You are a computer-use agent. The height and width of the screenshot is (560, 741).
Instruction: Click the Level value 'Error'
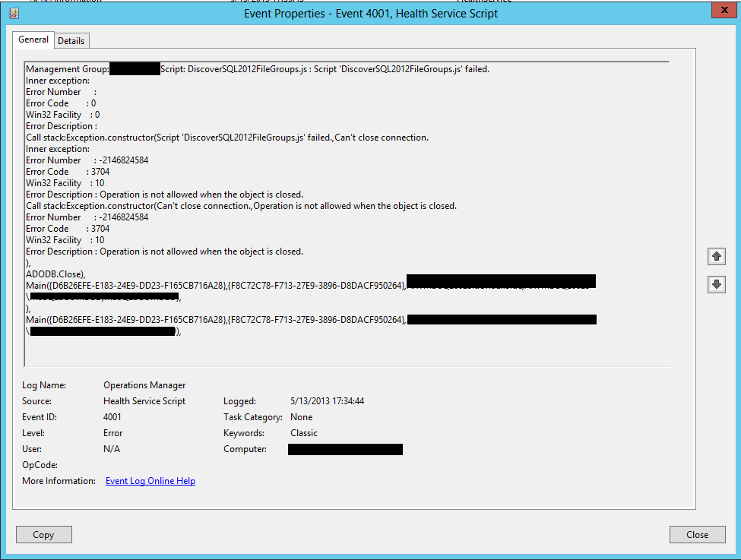[113, 433]
